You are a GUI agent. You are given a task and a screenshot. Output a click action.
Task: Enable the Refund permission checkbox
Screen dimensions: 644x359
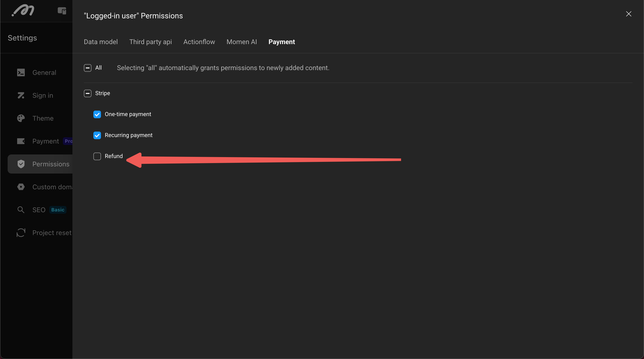coord(97,156)
